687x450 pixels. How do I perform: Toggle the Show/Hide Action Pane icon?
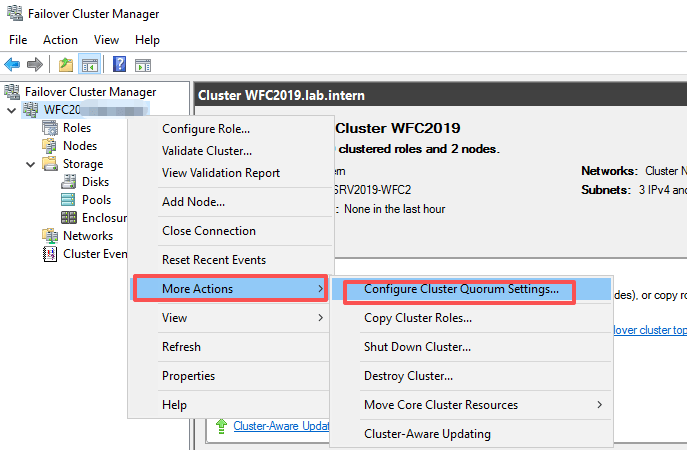tap(143, 65)
